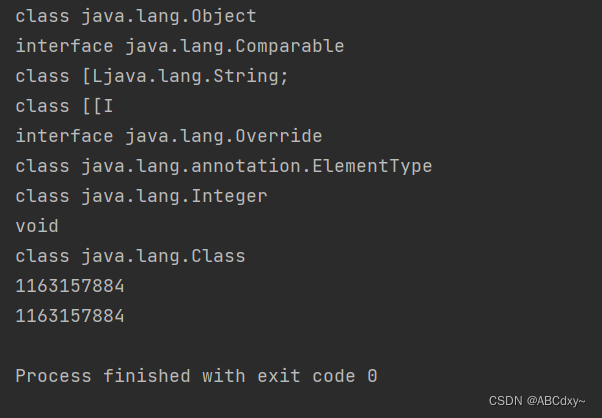The width and height of the screenshot is (602, 418).
Task: Click the word 'Object' on the first line
Action: (224, 17)
